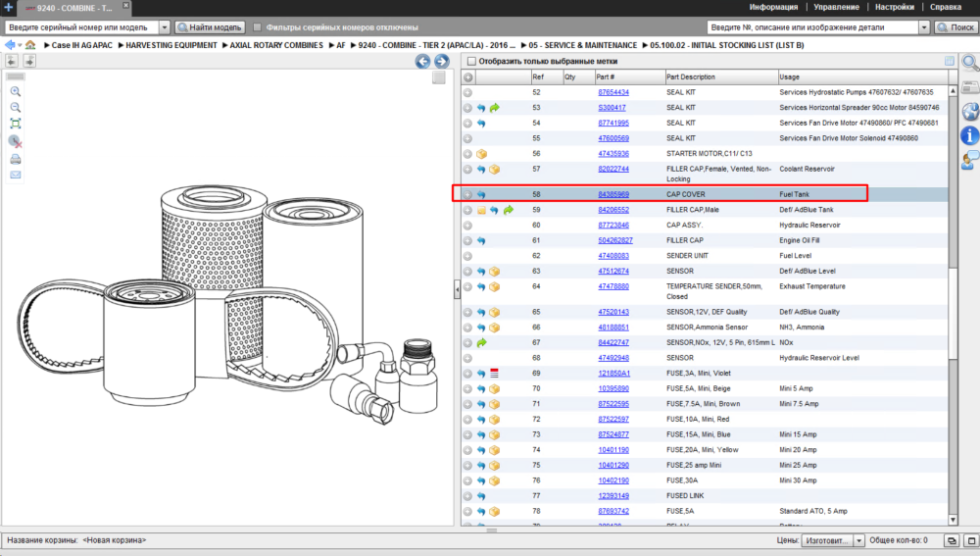Click the package icon on the STARTER MOTOR row
The height and width of the screenshot is (556, 980).
(x=481, y=154)
